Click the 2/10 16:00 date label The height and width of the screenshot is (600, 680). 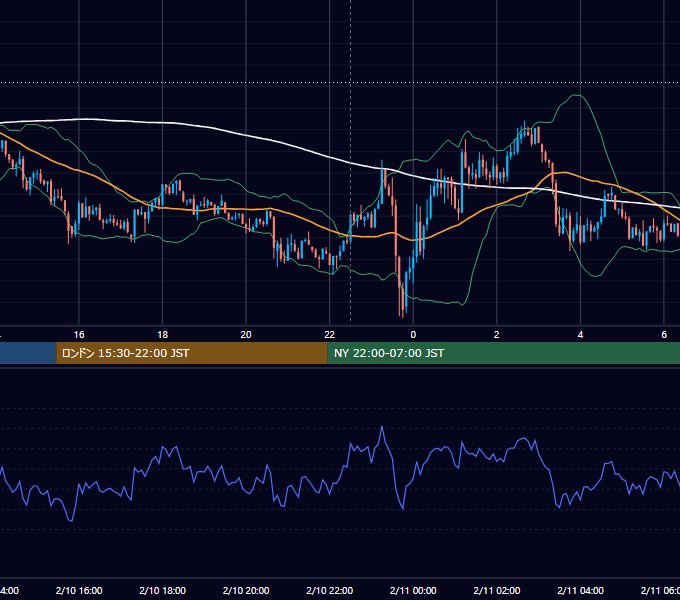(79, 590)
